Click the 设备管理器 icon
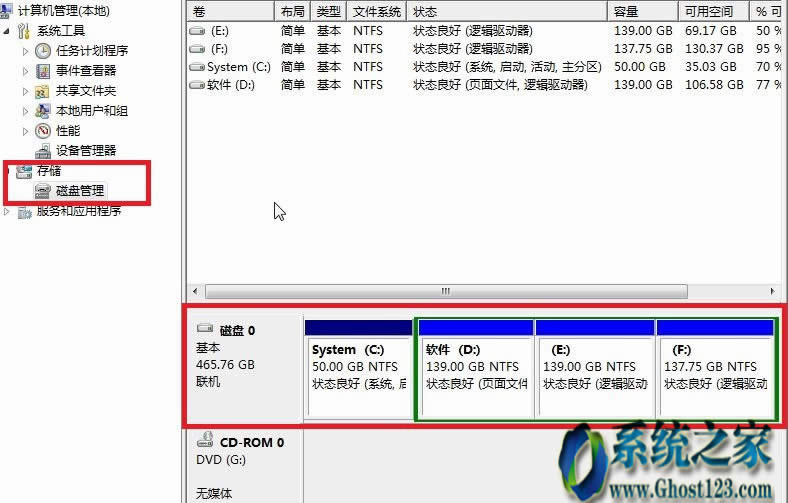The width and height of the screenshot is (788, 503). pyautogui.click(x=43, y=151)
